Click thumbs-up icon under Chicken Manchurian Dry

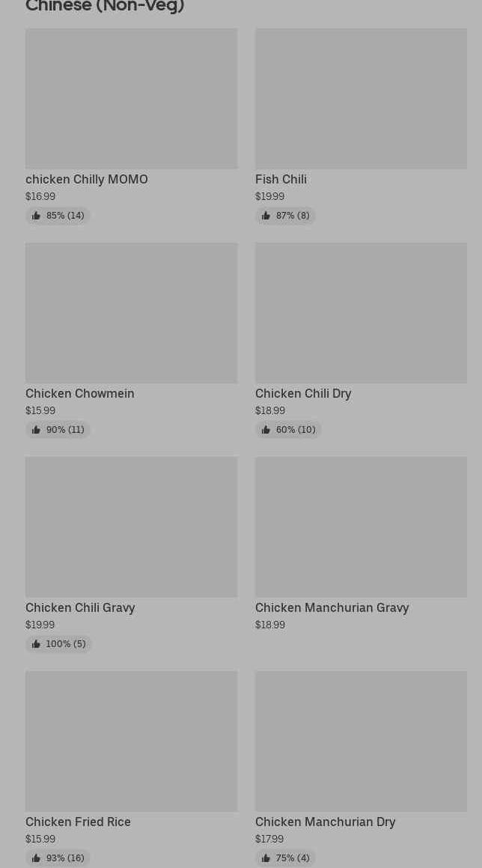click(266, 858)
